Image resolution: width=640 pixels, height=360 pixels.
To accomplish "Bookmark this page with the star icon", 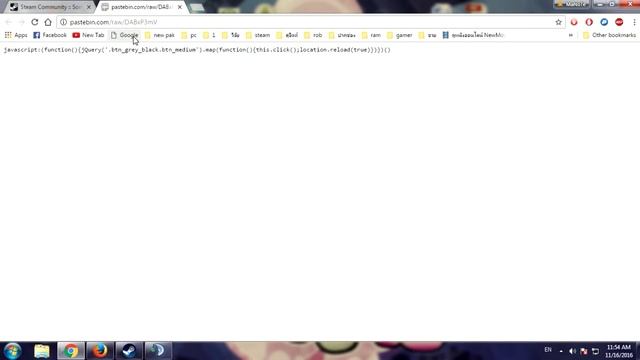I will click(x=558, y=22).
